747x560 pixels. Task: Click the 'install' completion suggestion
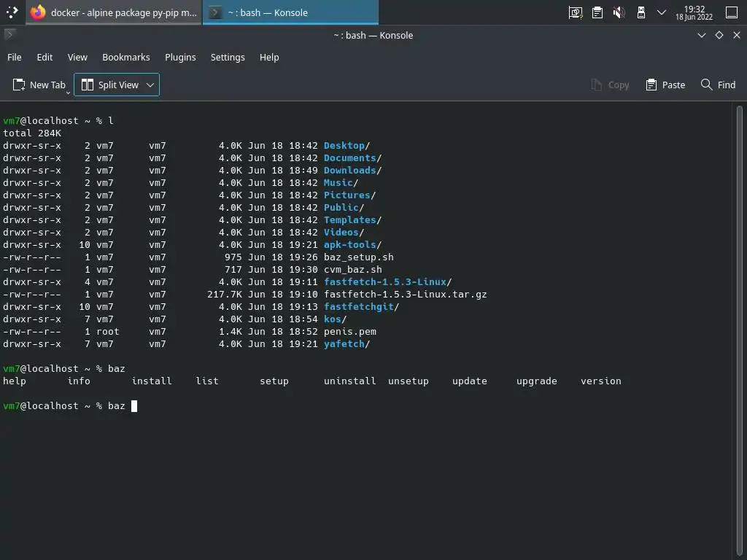[152, 381]
